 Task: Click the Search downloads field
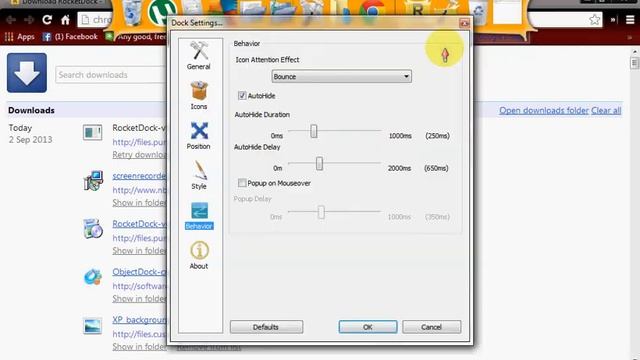tap(111, 75)
